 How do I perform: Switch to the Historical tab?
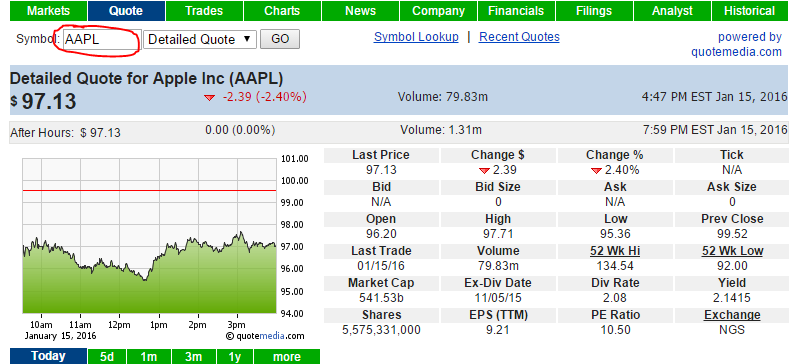749,11
